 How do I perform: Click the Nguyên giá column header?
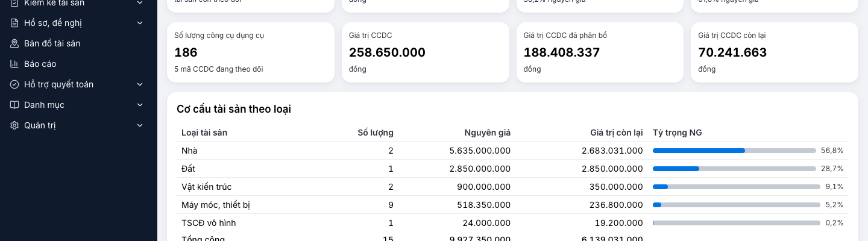pos(488,133)
